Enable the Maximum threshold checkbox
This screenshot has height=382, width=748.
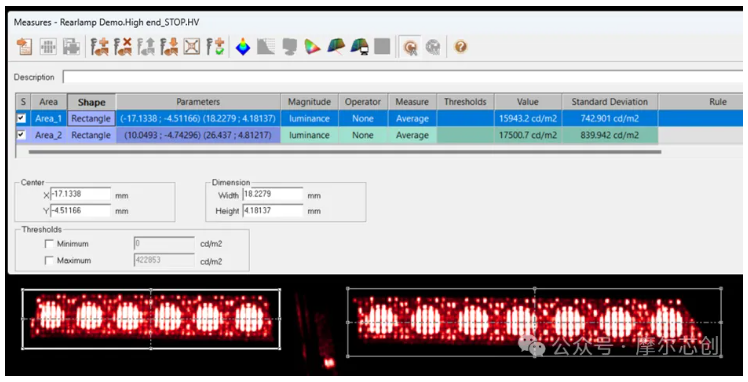(x=49, y=260)
